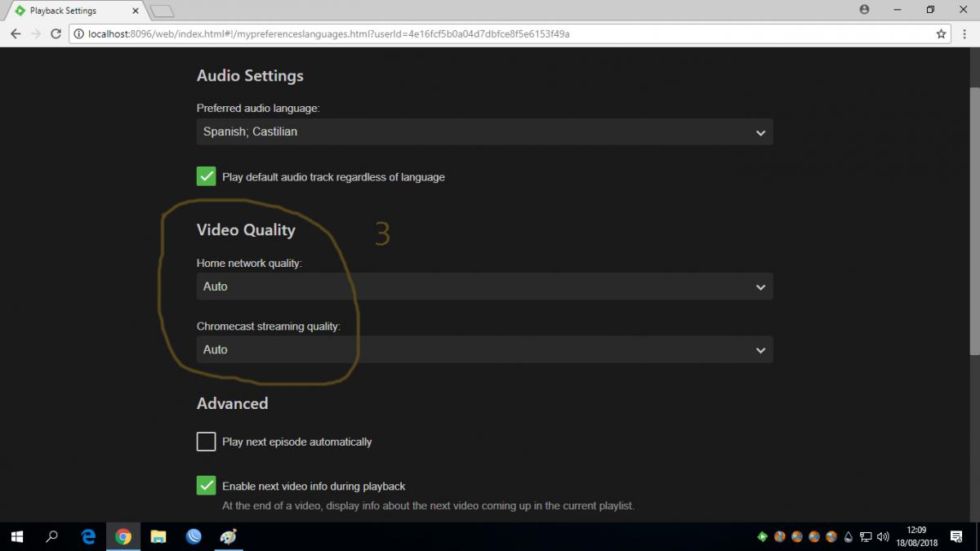980x551 pixels.
Task: Open the Windows Start menu
Action: (x=16, y=536)
